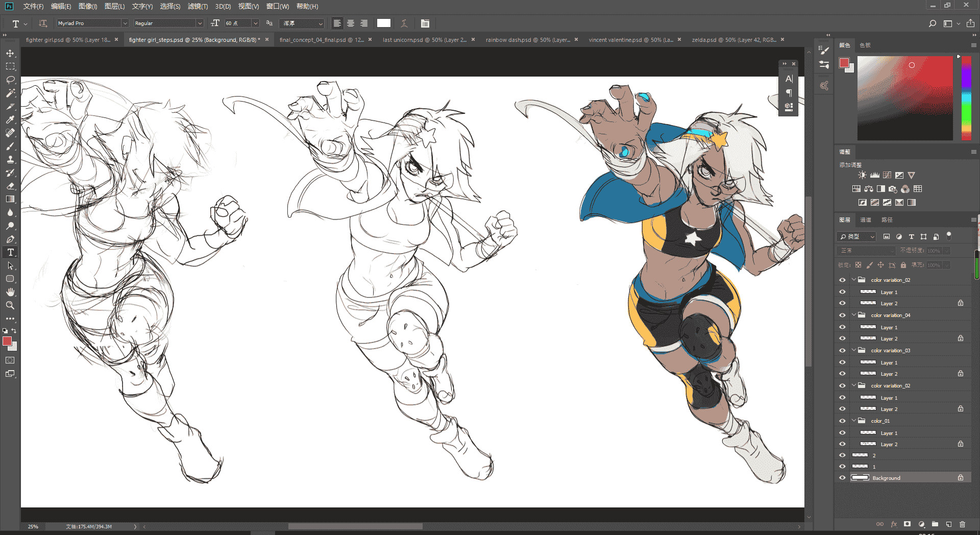Select the Rectangle shape tool

click(10, 279)
